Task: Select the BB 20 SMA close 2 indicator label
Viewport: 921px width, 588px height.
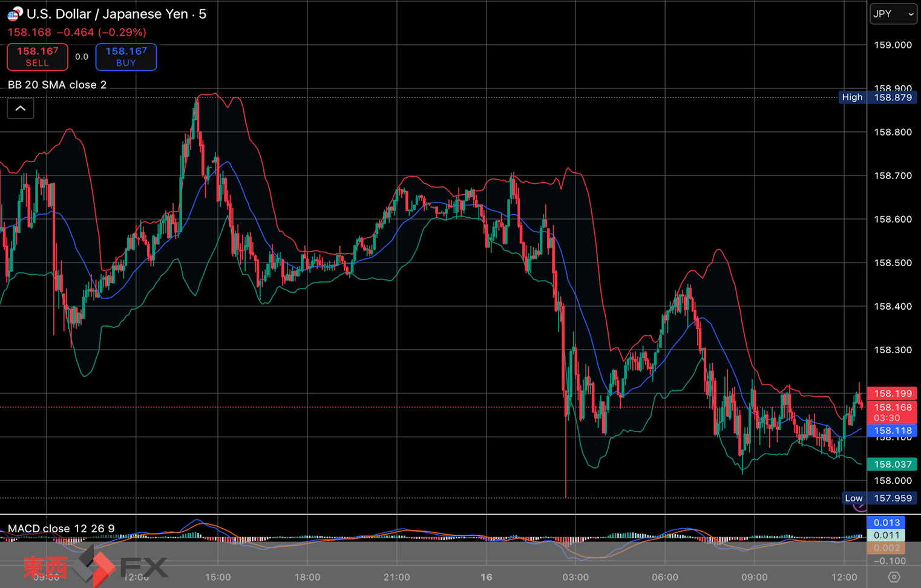Action: [x=57, y=85]
